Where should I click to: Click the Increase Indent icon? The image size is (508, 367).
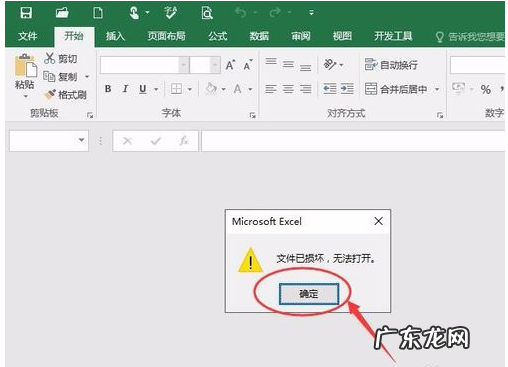click(x=347, y=89)
